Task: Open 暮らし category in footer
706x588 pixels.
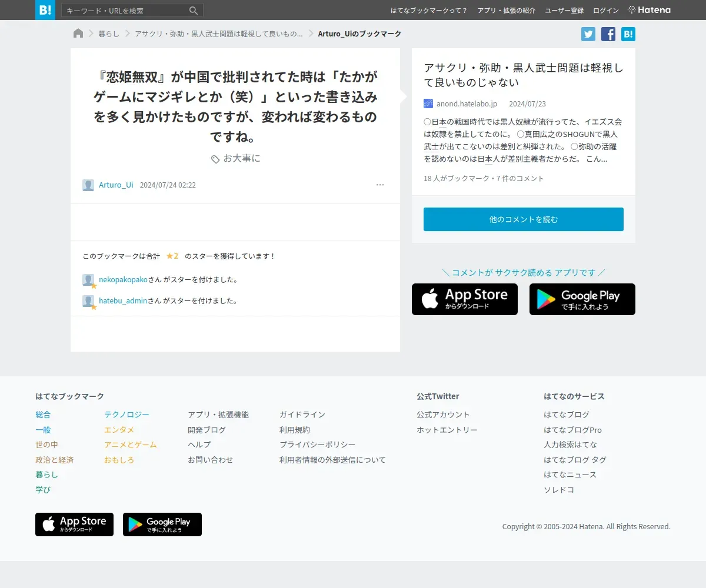Action: pyautogui.click(x=46, y=475)
